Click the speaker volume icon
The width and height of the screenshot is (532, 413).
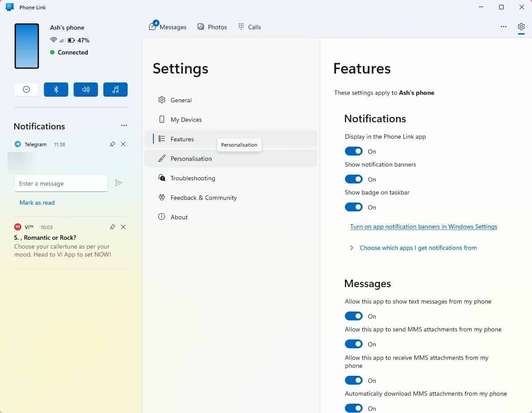click(x=86, y=89)
